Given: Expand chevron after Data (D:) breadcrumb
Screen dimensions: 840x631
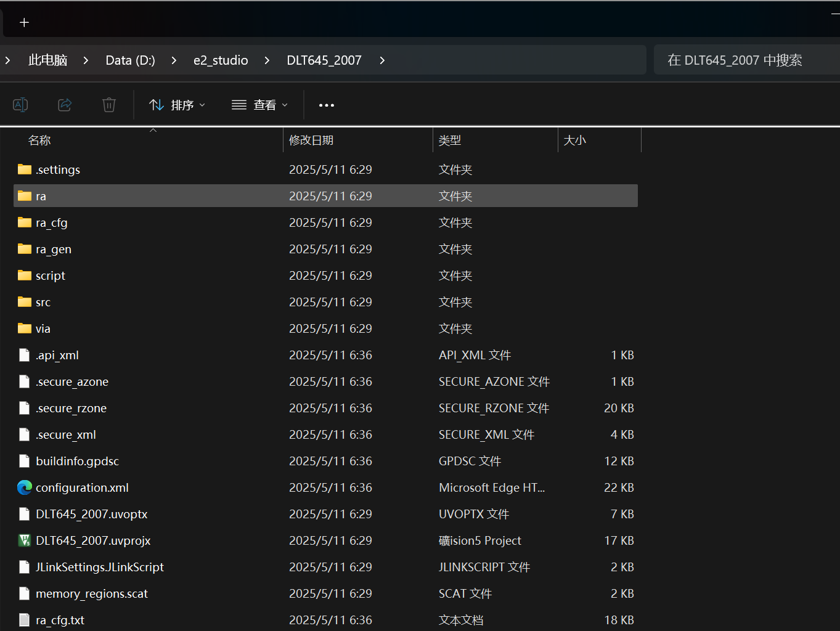Looking at the screenshot, I should pyautogui.click(x=174, y=60).
